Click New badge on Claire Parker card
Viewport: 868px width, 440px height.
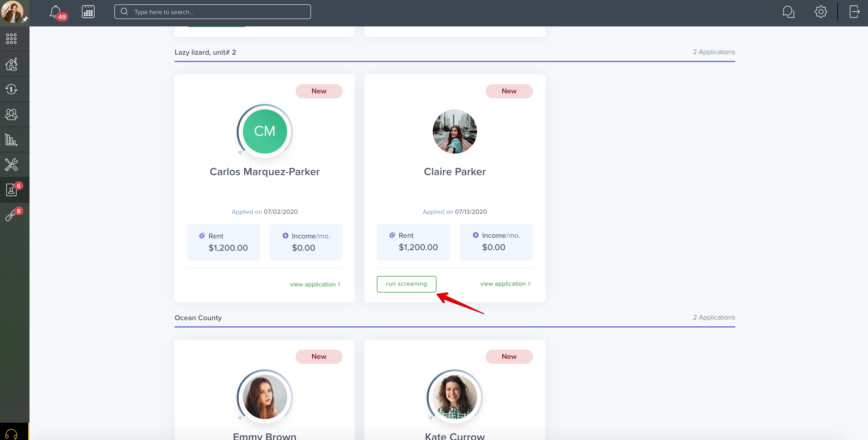509,91
